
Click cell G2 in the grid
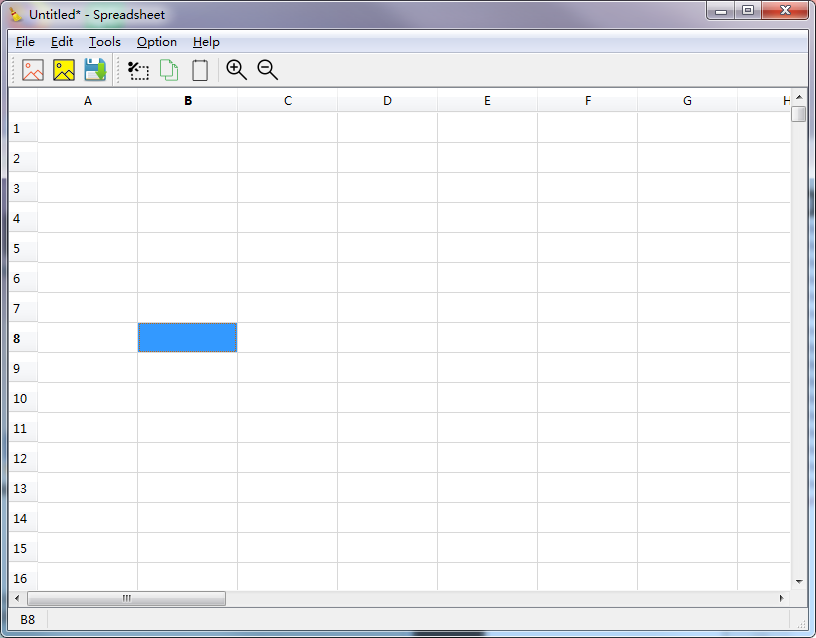[x=687, y=158]
